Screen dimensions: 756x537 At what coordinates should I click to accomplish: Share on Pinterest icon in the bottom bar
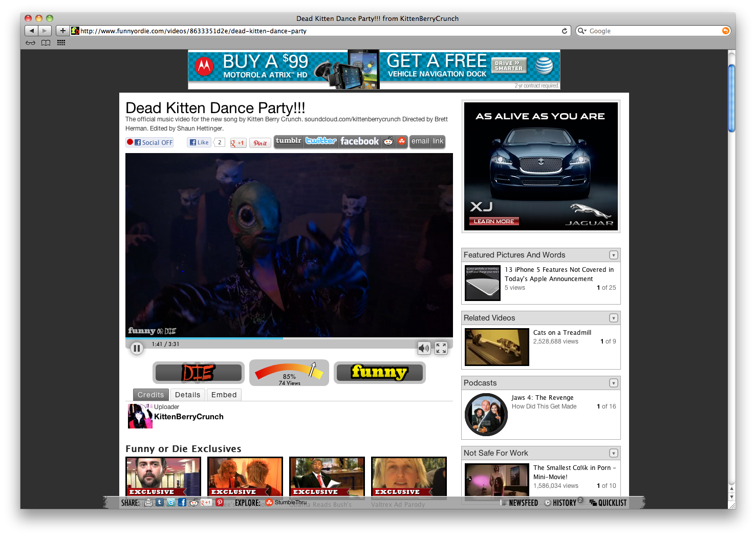point(220,503)
